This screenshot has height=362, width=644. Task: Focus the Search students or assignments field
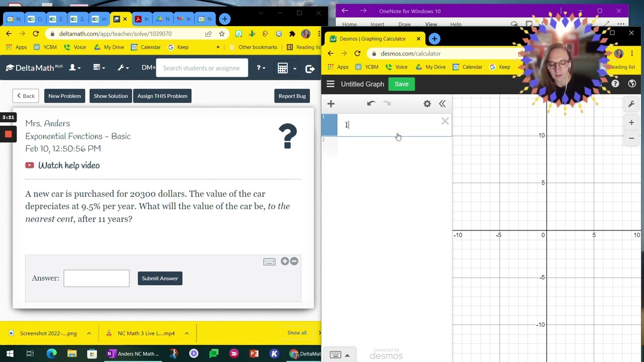coord(202,68)
